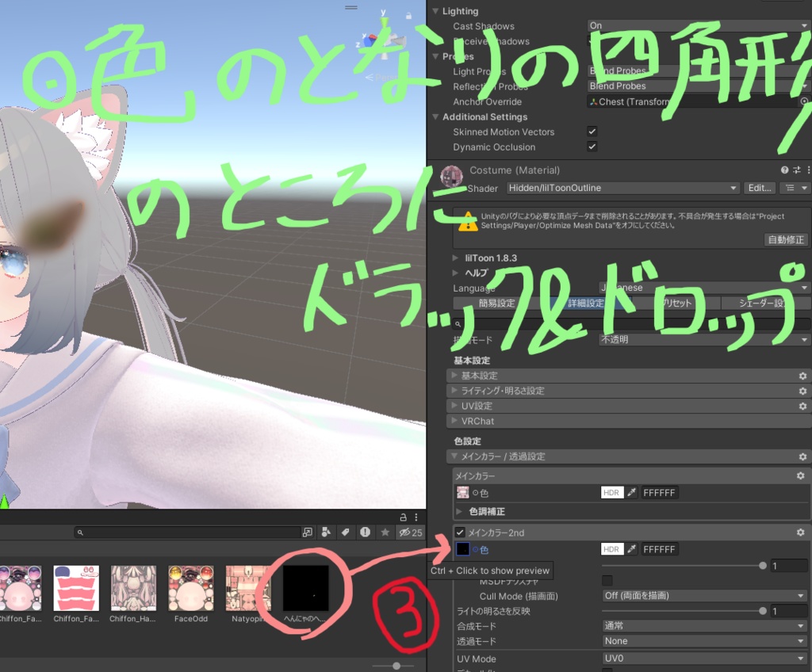The height and width of the screenshot is (672, 812).
Task: Click the scene view gizmo lock icon
Action: (408, 16)
